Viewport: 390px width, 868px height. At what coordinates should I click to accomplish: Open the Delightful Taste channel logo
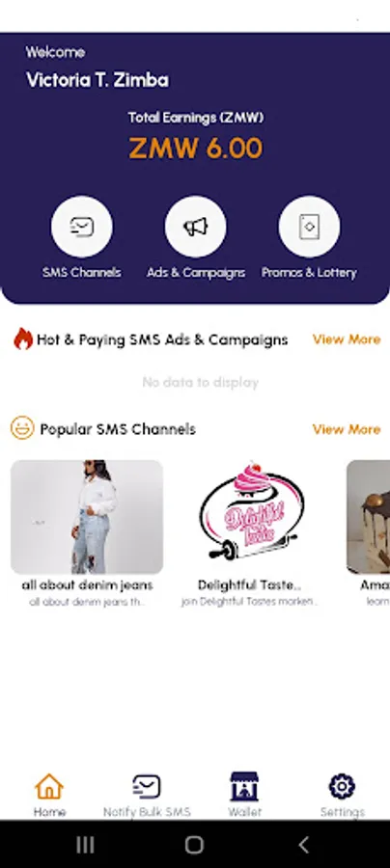[x=249, y=517]
